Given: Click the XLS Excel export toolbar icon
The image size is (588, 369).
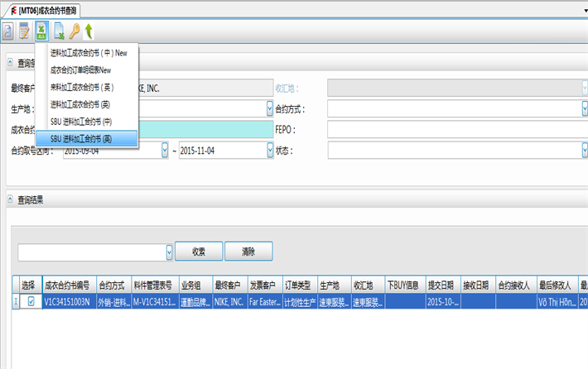Looking at the screenshot, I should 41,32.
